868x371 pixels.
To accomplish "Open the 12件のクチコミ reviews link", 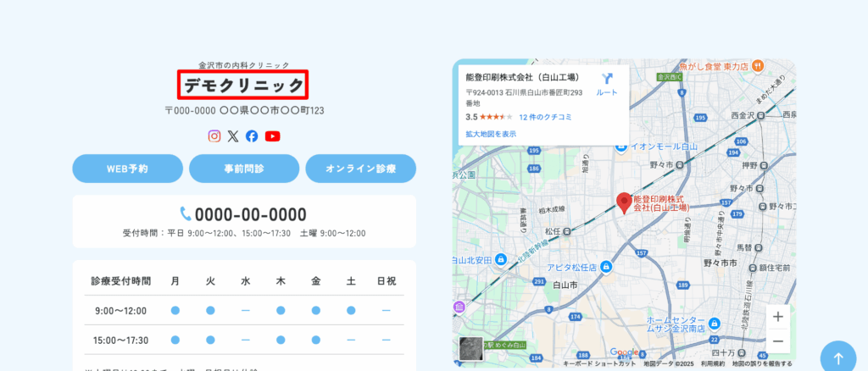I will (544, 117).
